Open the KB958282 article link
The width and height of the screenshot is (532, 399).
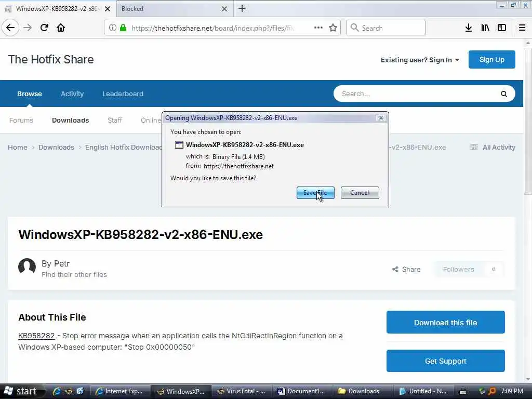pyautogui.click(x=36, y=336)
